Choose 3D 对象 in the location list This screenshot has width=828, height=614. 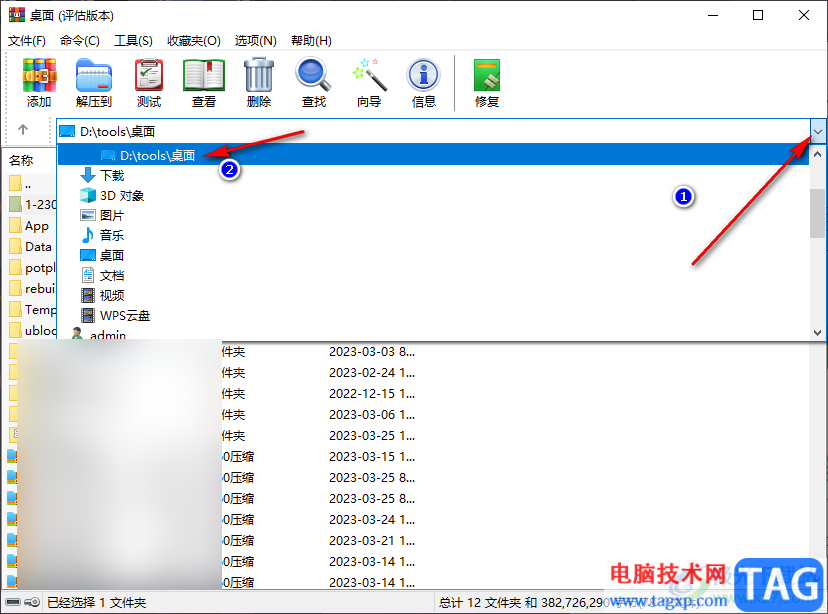pyautogui.click(x=122, y=195)
